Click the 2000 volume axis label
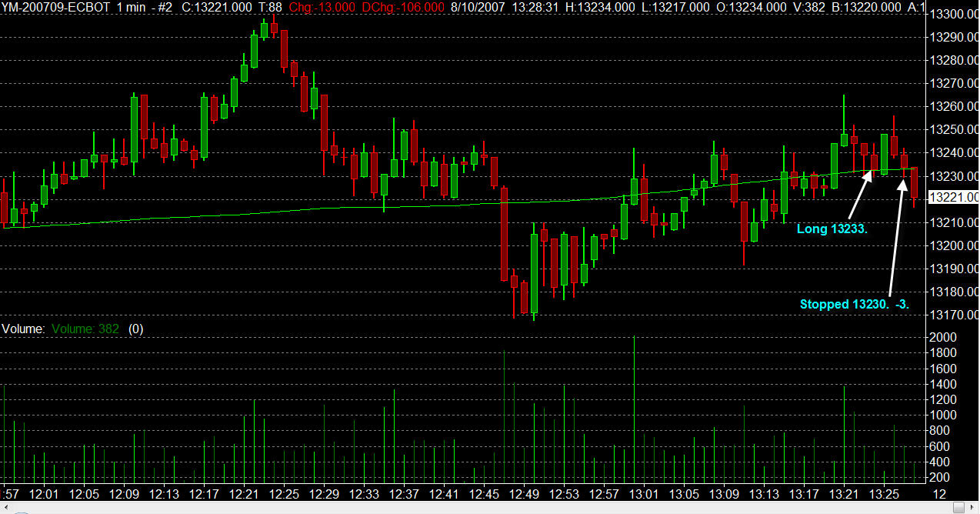Image resolution: width=980 pixels, height=514 pixels. click(944, 337)
